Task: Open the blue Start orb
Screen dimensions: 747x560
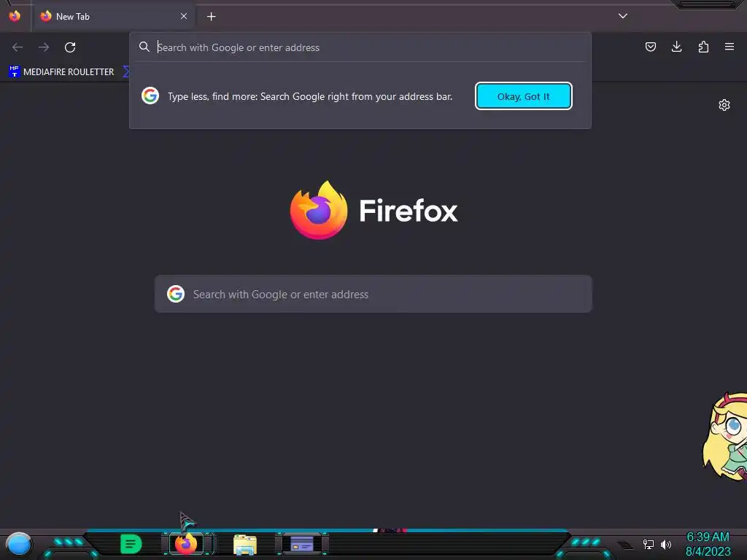Action: click(x=18, y=544)
